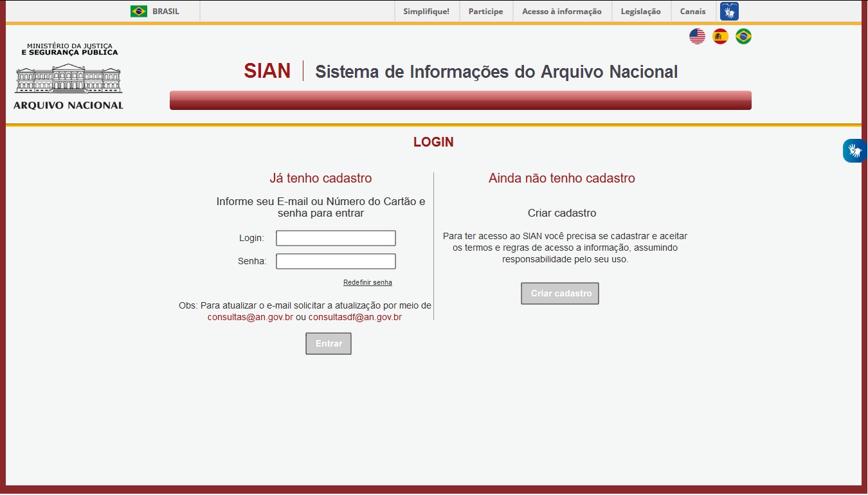The width and height of the screenshot is (868, 495).
Task: Click the 'Criar cadastro' subheading text
Action: click(562, 213)
